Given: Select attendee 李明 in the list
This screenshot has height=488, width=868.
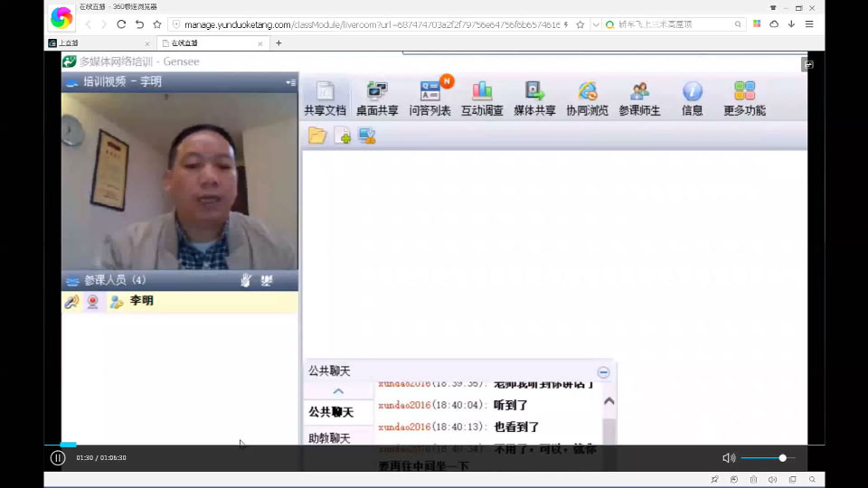Looking at the screenshot, I should [180, 302].
